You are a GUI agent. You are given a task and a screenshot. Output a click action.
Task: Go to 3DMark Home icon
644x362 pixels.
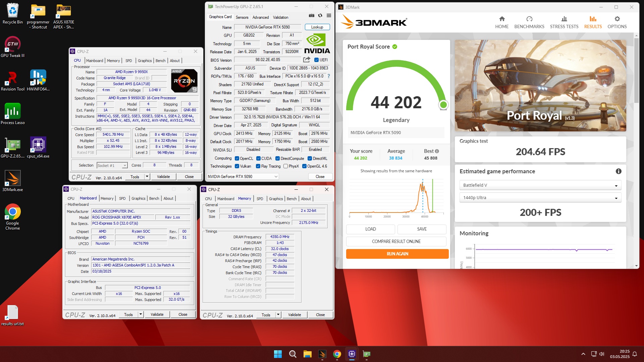[502, 22]
